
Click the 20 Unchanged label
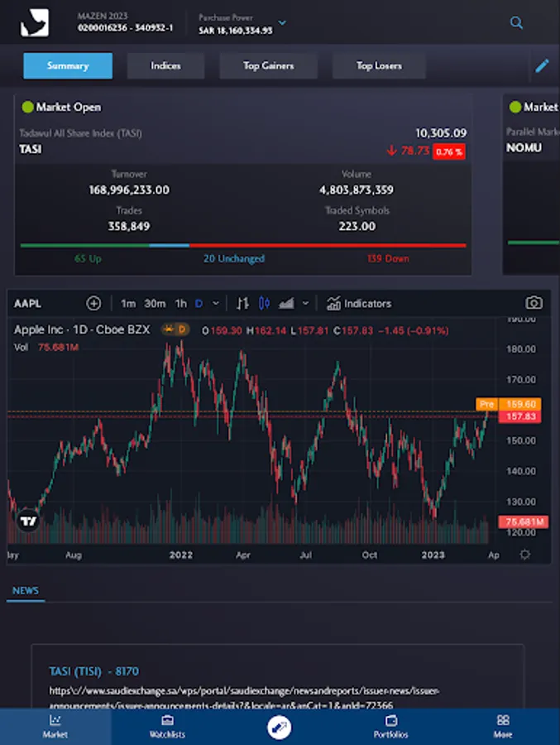tap(234, 258)
